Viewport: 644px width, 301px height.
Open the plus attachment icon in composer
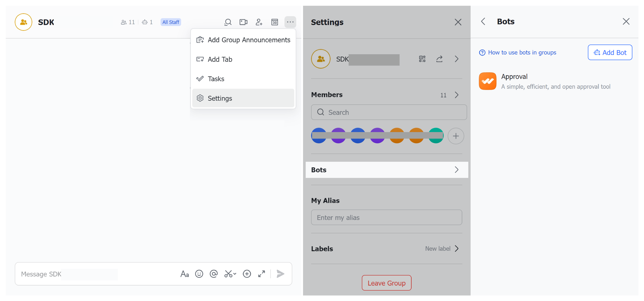click(247, 274)
